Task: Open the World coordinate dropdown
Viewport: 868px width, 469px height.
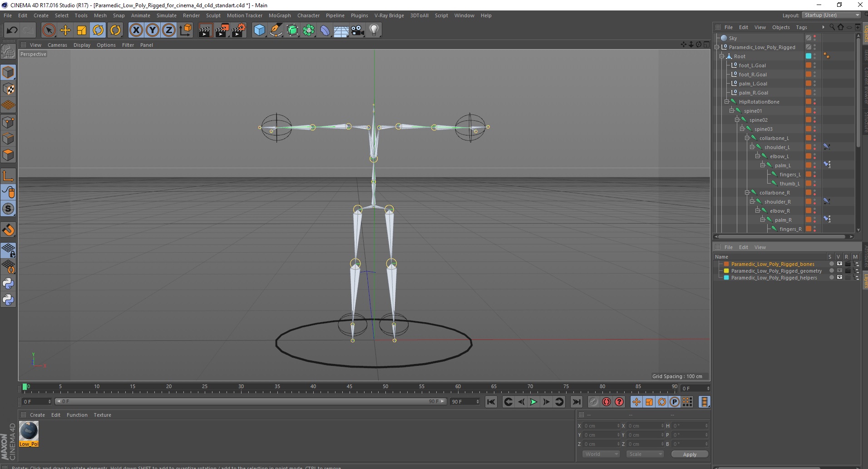Action: point(601,454)
